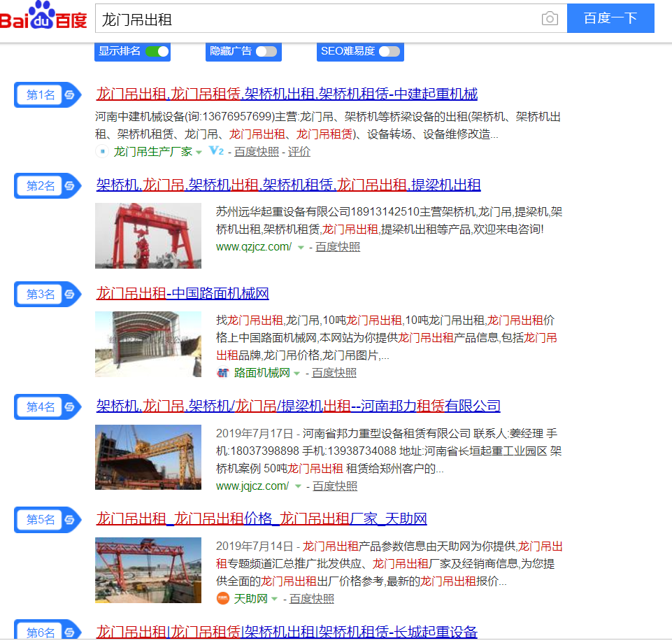The height and width of the screenshot is (643, 672).
Task: Open 百度快照 next to www.jqjcz.com
Action: coord(335,486)
